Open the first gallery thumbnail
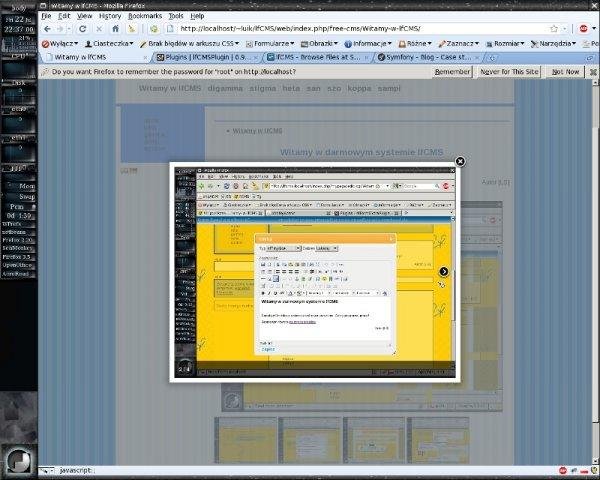The width and height of the screenshot is (600, 480). tap(245, 440)
